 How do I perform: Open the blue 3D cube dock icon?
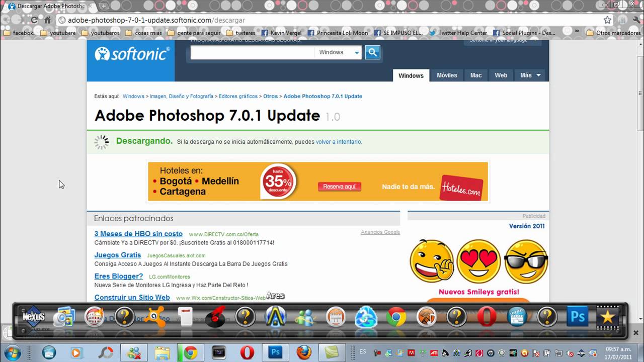click(366, 317)
